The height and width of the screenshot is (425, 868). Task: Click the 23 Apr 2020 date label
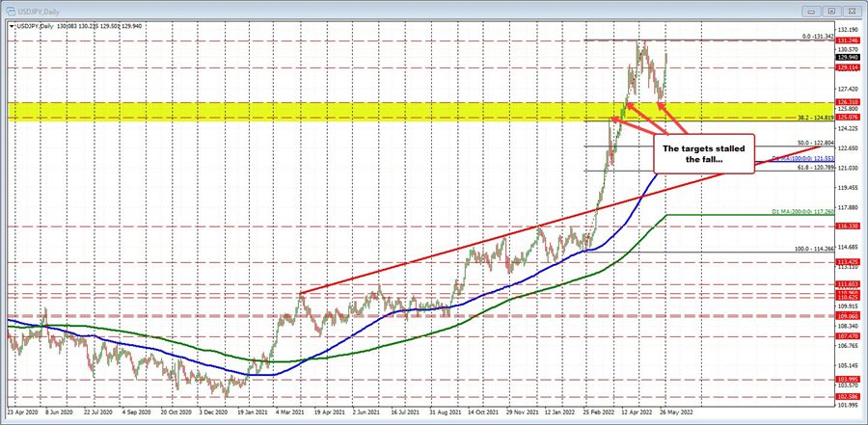point(21,412)
